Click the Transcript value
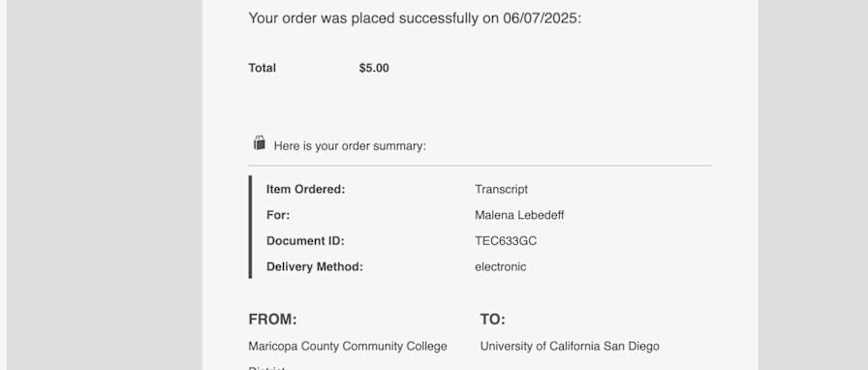 coord(501,190)
